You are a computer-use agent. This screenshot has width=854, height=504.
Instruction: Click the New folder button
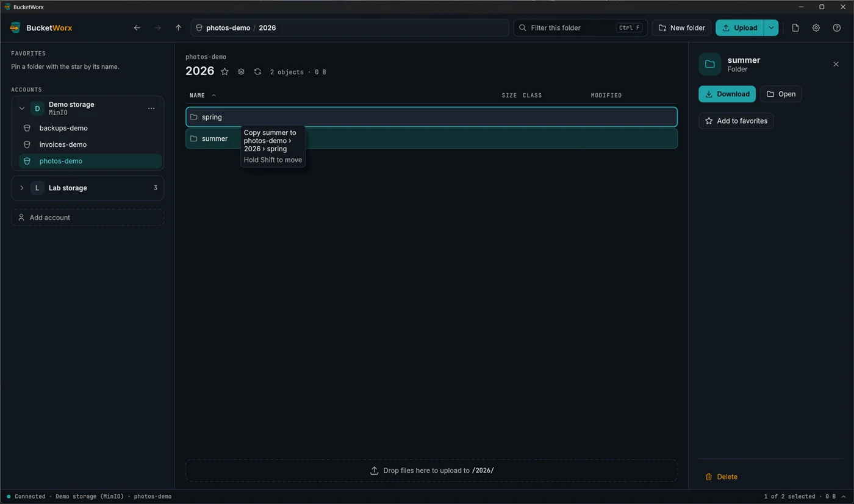681,28
